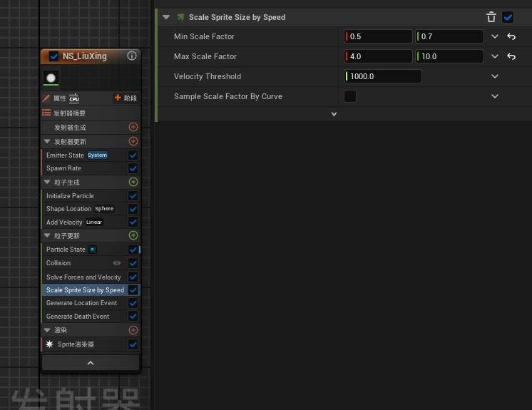Add module to 发射器生成 section
Viewport: 532px width, 410px height.
point(133,127)
